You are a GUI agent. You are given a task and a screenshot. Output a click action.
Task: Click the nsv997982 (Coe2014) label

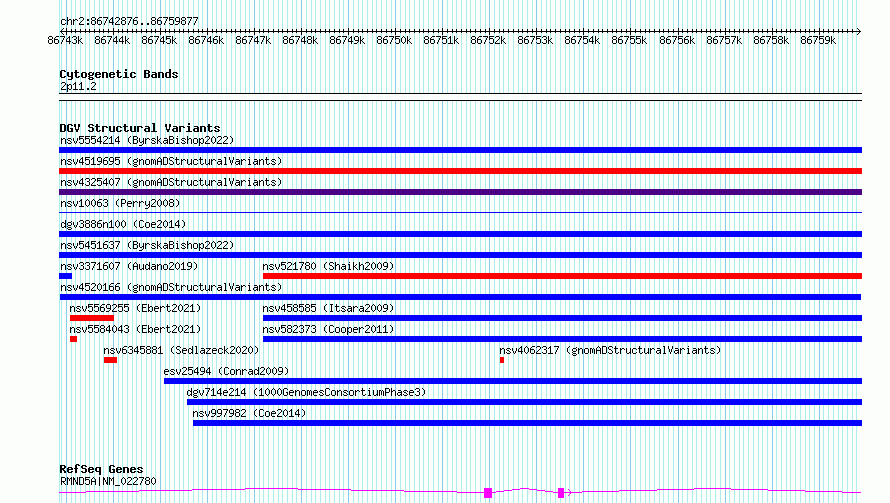[249, 413]
